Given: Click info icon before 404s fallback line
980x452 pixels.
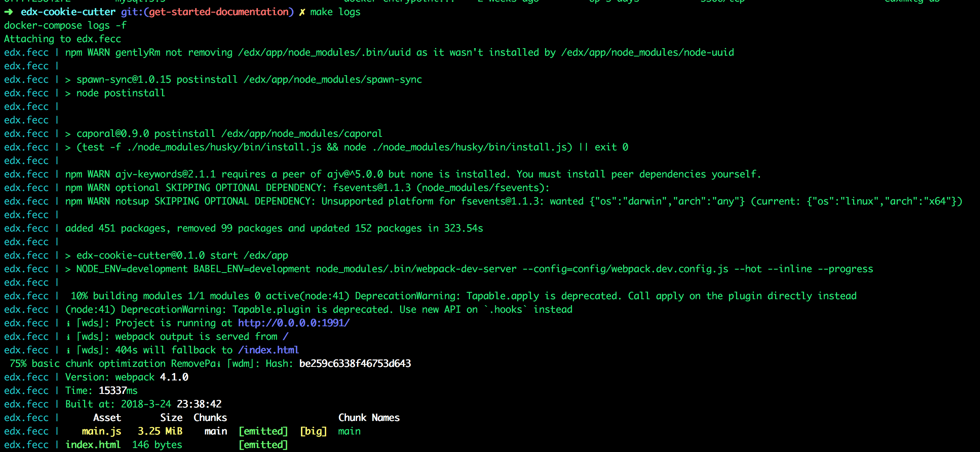Looking at the screenshot, I should point(68,351).
